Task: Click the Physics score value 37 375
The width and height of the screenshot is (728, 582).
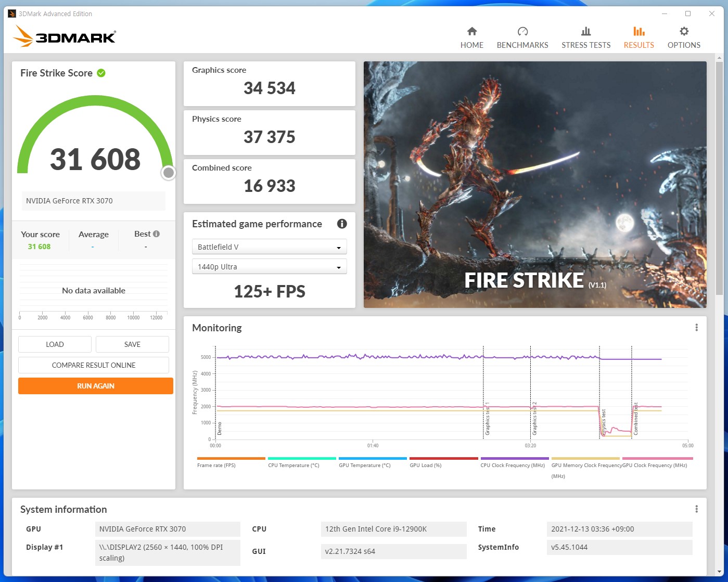Action: click(x=270, y=137)
